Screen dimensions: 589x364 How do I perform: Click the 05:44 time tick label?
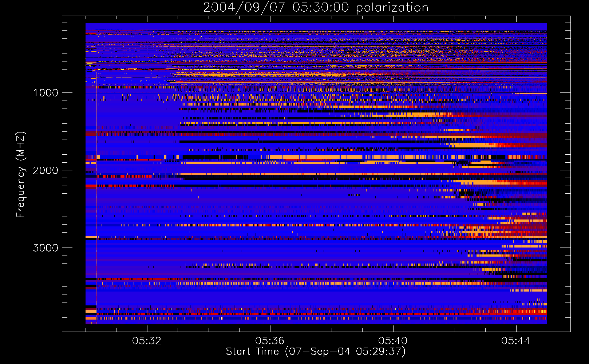pyautogui.click(x=516, y=341)
